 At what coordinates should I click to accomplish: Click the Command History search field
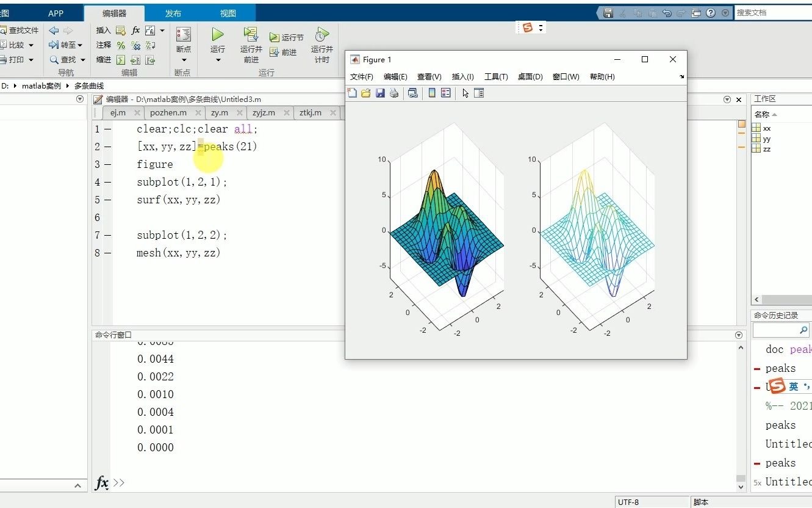click(781, 330)
